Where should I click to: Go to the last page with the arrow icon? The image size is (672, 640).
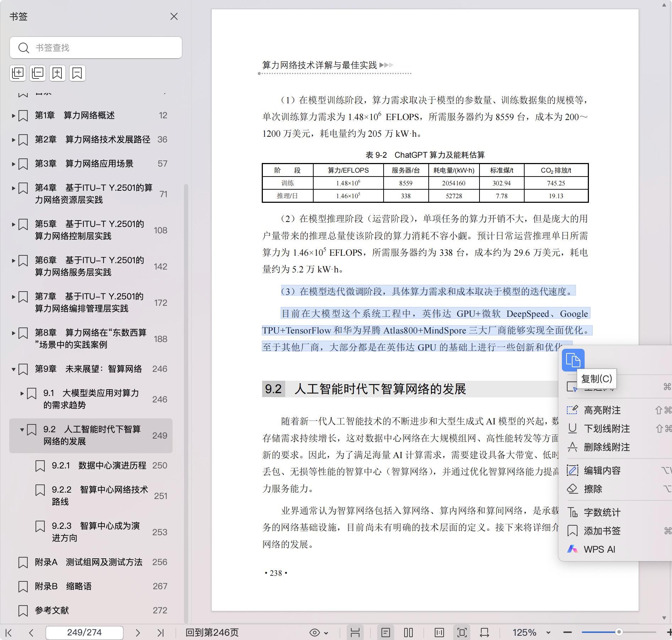pos(161,633)
